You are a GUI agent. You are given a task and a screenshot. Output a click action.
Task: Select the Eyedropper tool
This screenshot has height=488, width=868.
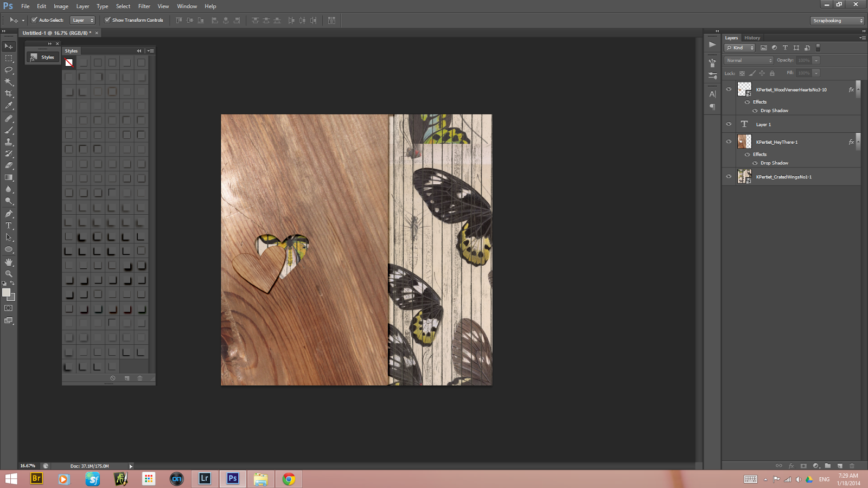[x=9, y=106]
